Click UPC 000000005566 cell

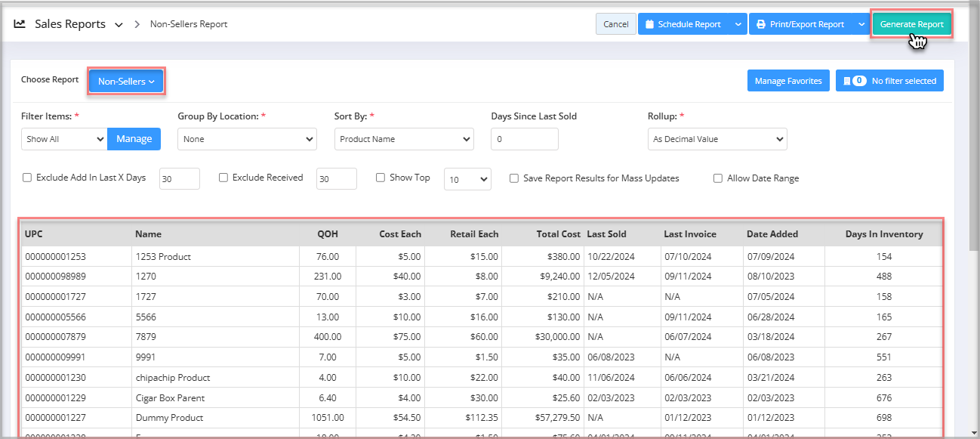click(x=76, y=317)
